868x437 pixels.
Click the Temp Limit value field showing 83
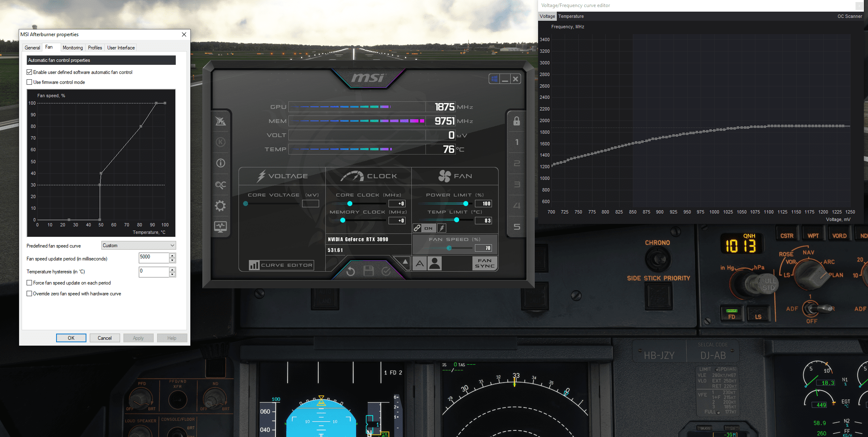(484, 221)
